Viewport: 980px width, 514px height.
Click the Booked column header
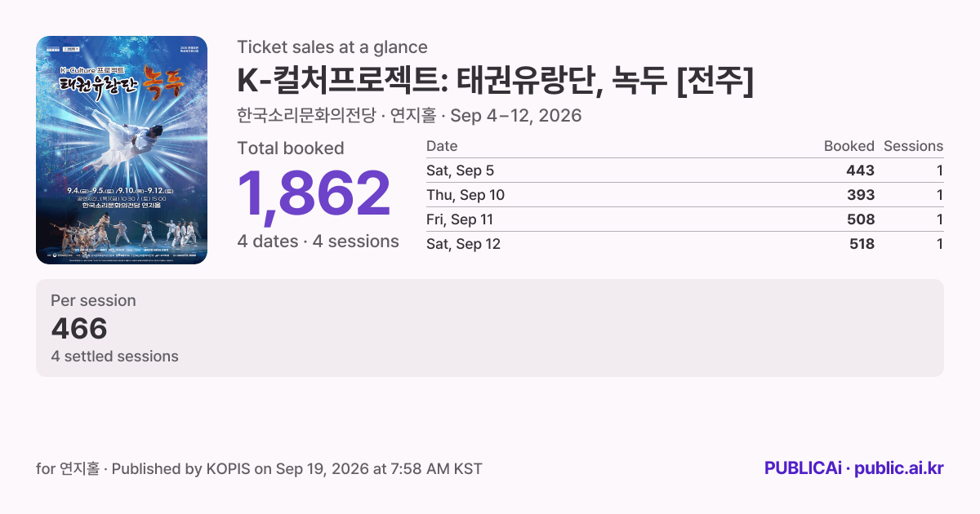tap(849, 146)
